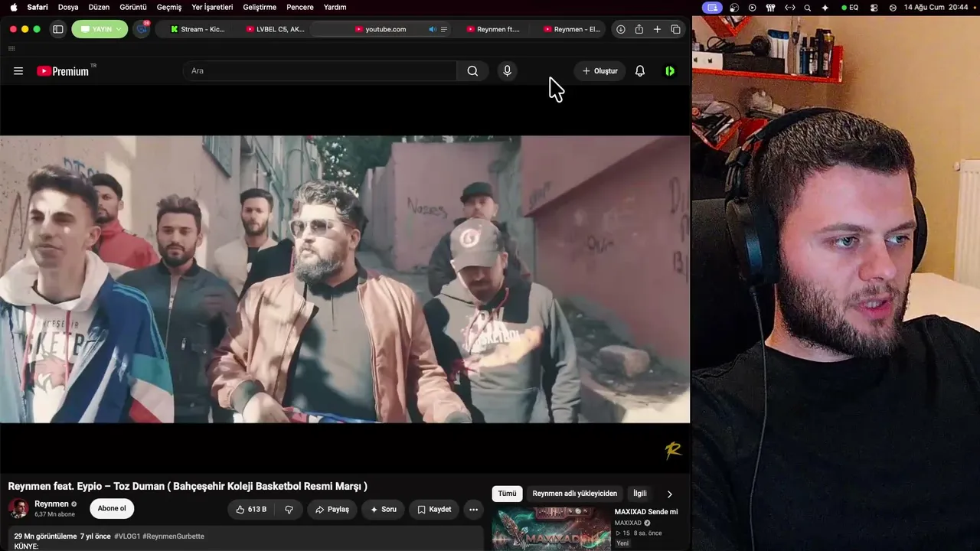Open more actions (three dots) under the video
This screenshot has height=551, width=980.
click(473, 510)
